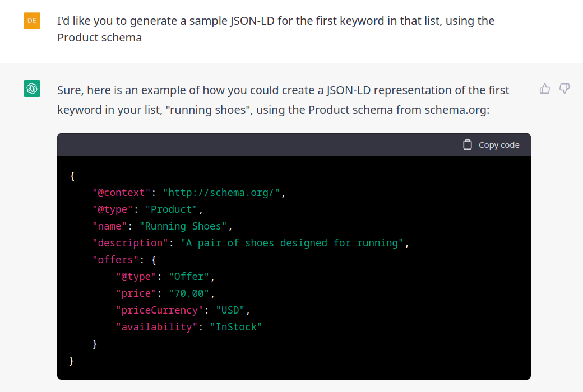Click the assistant reply text mentioning schema.org

click(283, 100)
